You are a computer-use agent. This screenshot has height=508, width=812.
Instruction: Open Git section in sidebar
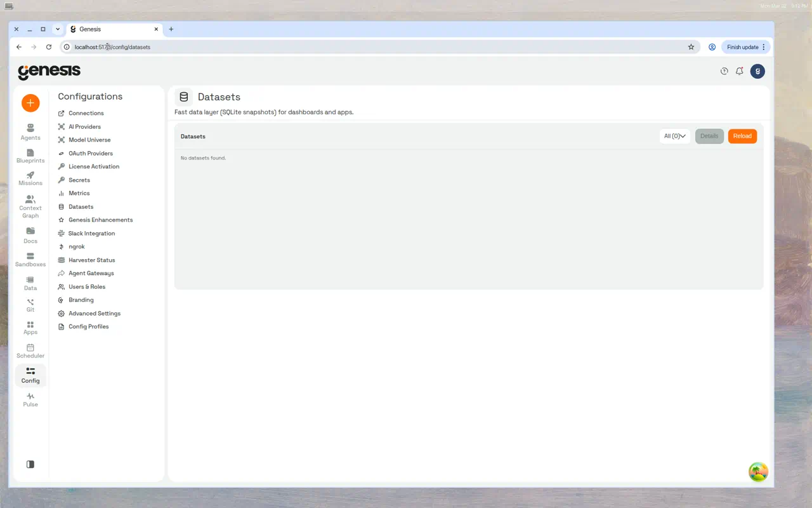click(30, 305)
